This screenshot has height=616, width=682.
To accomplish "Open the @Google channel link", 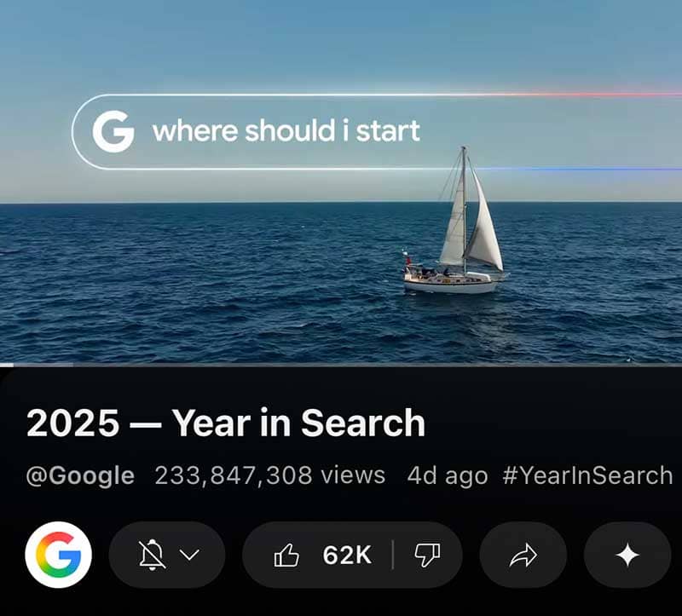I will pyautogui.click(x=80, y=475).
